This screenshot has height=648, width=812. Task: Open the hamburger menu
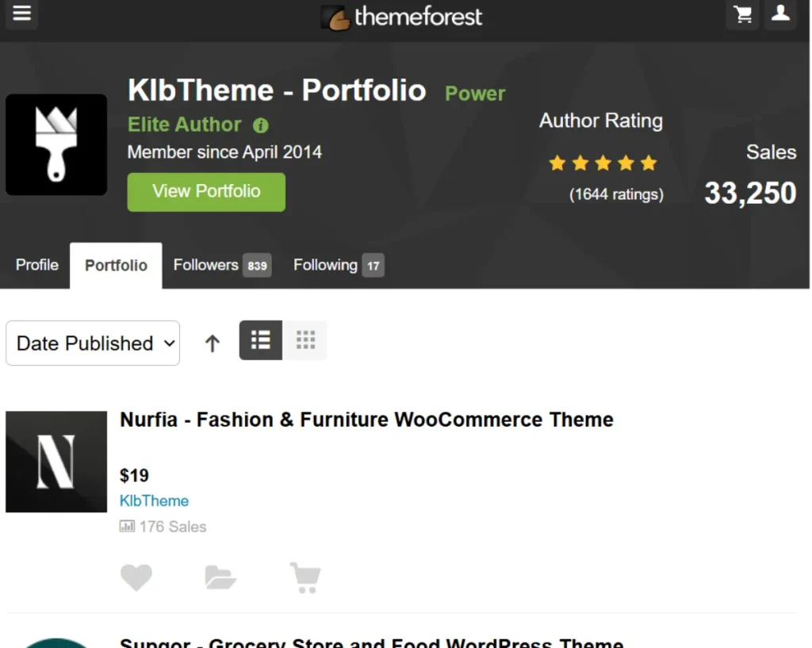click(x=21, y=13)
